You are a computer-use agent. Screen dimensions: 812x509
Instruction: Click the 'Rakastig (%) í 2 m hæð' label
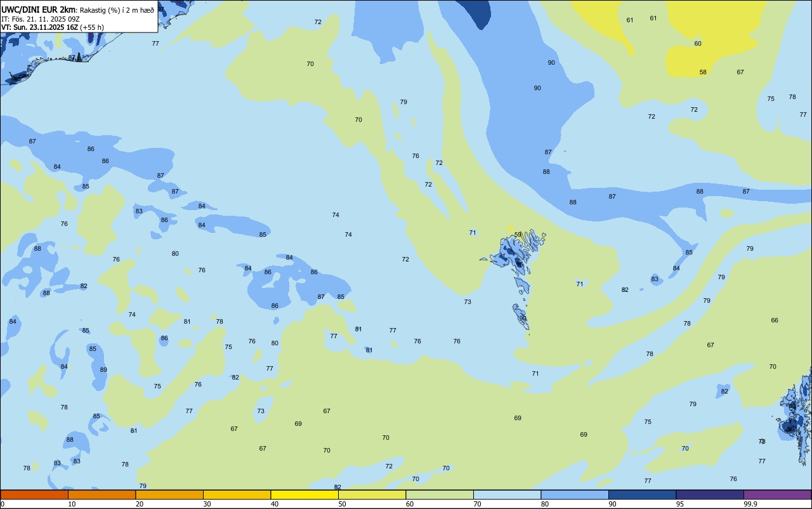tap(117, 10)
